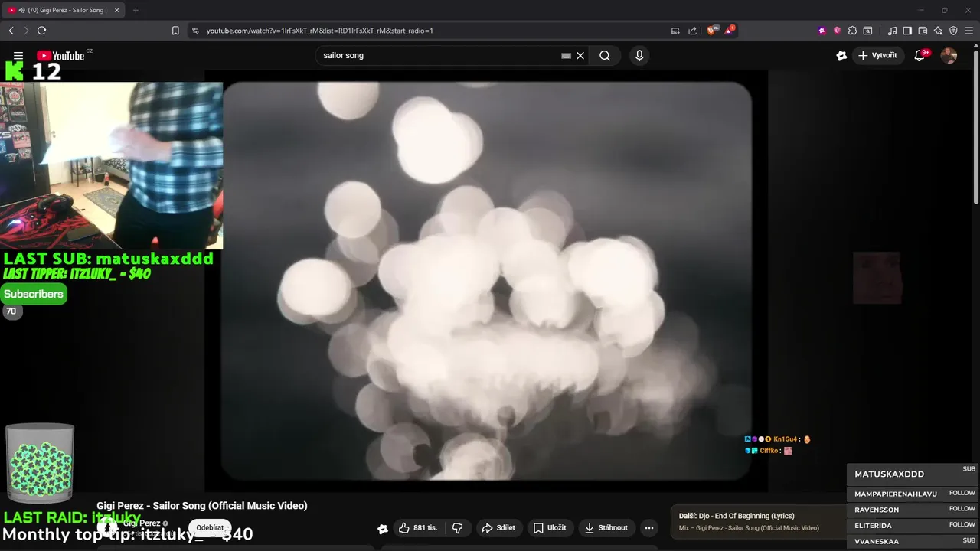Click RAVENSSON entry in follower list
980x551 pixels.
tap(913, 510)
